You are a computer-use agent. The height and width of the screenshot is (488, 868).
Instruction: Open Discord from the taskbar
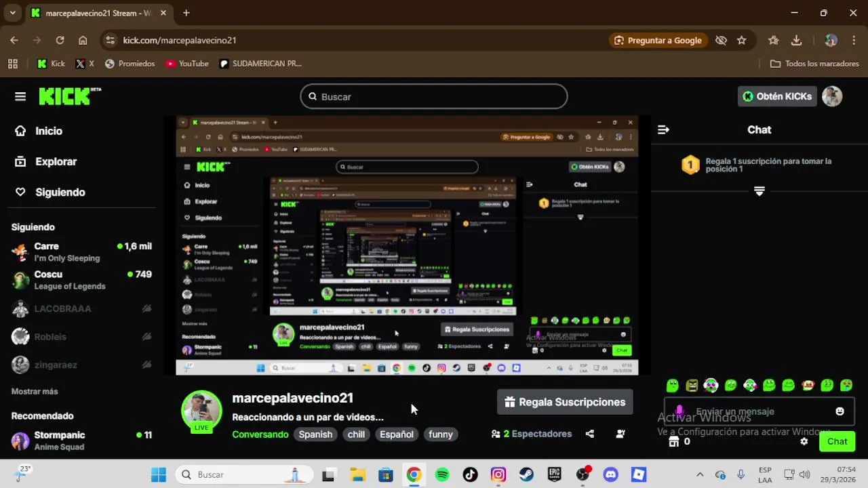[610, 474]
